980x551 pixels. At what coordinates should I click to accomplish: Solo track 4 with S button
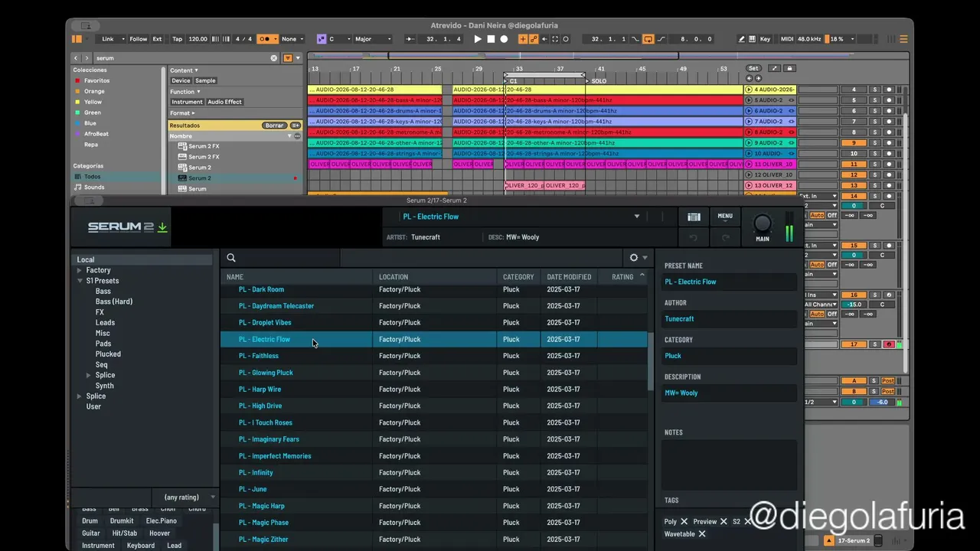875,90
